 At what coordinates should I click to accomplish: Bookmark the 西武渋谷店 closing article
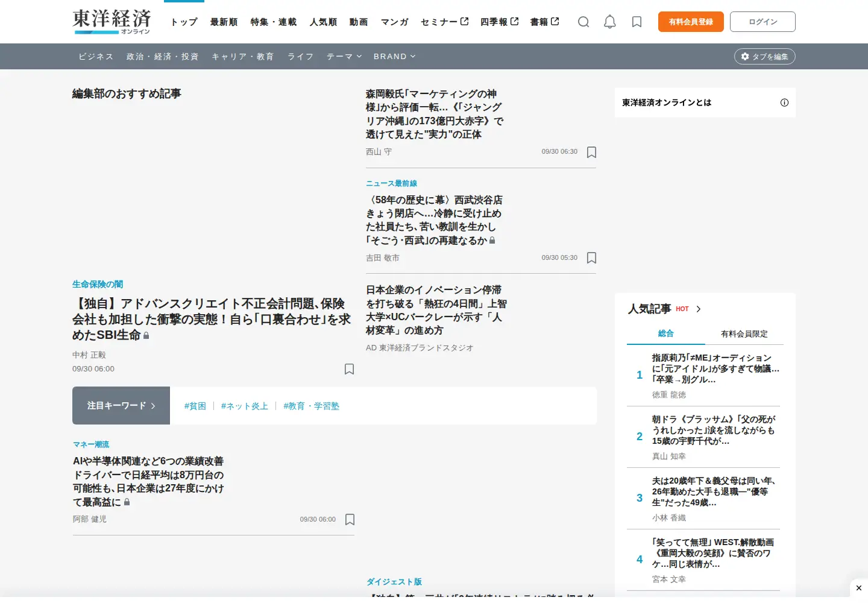(x=591, y=258)
